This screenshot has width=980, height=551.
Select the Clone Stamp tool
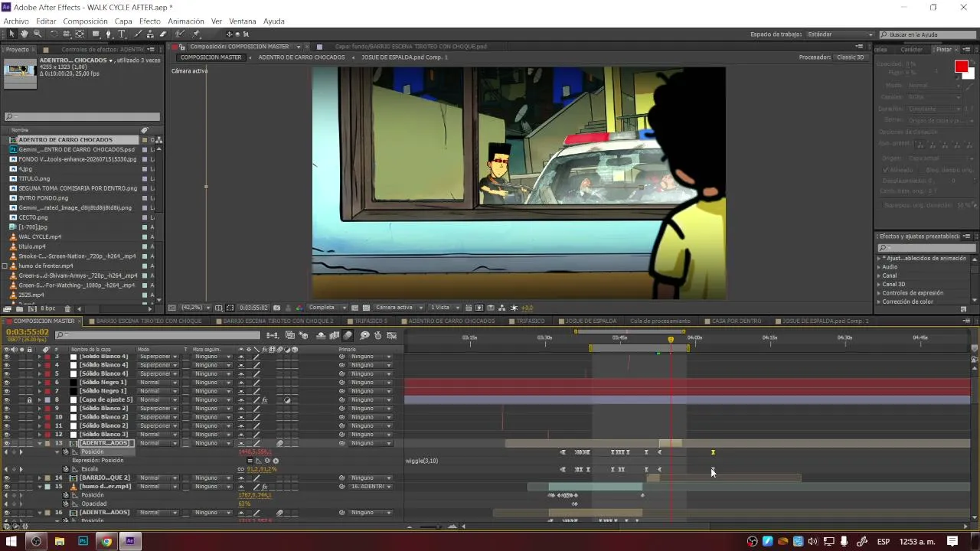pos(150,34)
